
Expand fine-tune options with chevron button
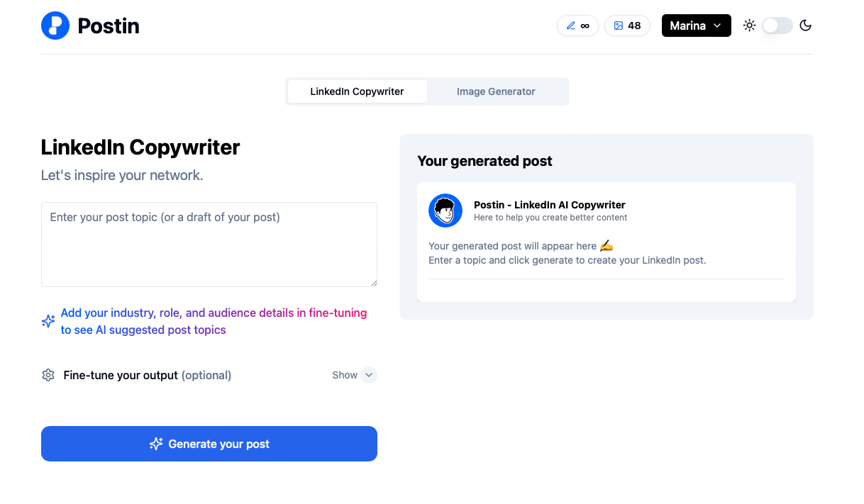369,375
